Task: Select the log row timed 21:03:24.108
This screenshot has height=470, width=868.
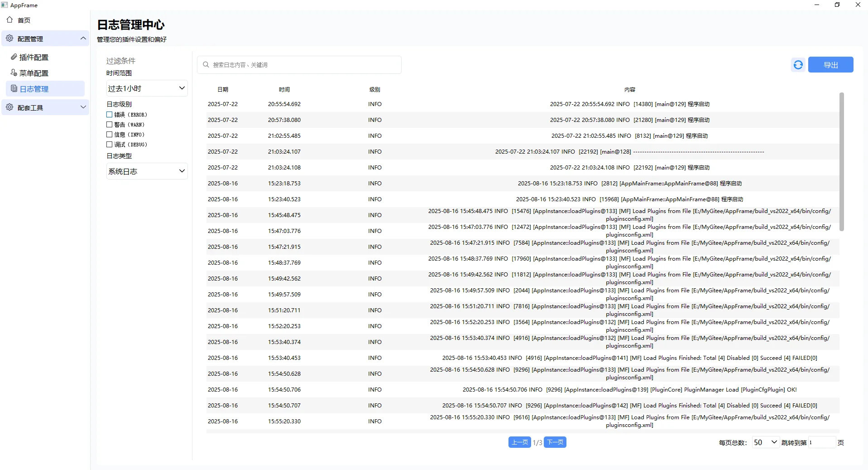Action: tap(523, 168)
